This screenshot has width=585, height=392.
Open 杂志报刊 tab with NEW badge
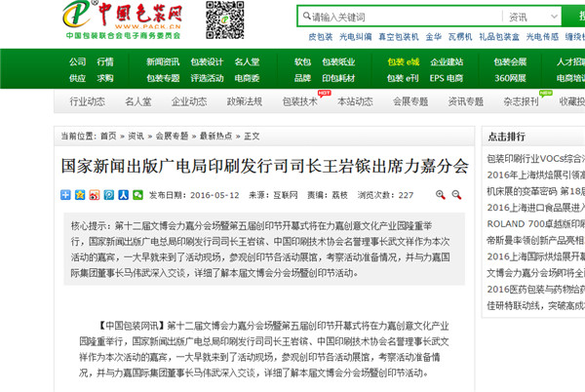coord(521,101)
